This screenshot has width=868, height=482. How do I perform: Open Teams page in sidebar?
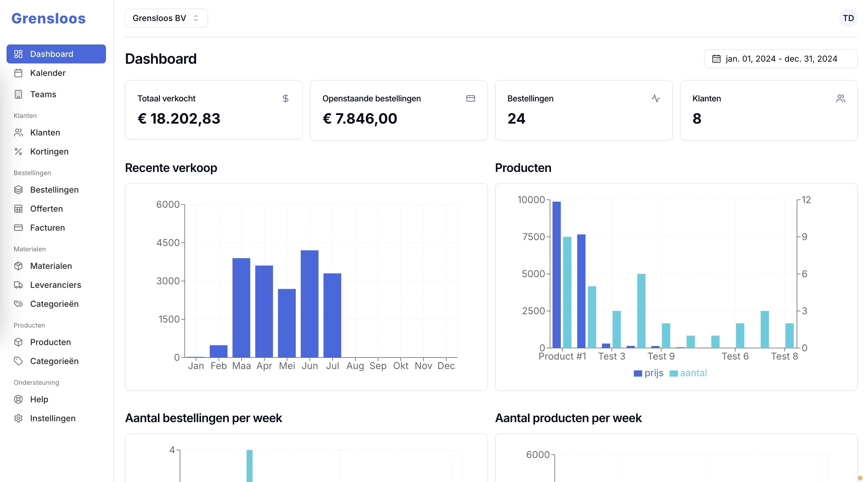[43, 95]
